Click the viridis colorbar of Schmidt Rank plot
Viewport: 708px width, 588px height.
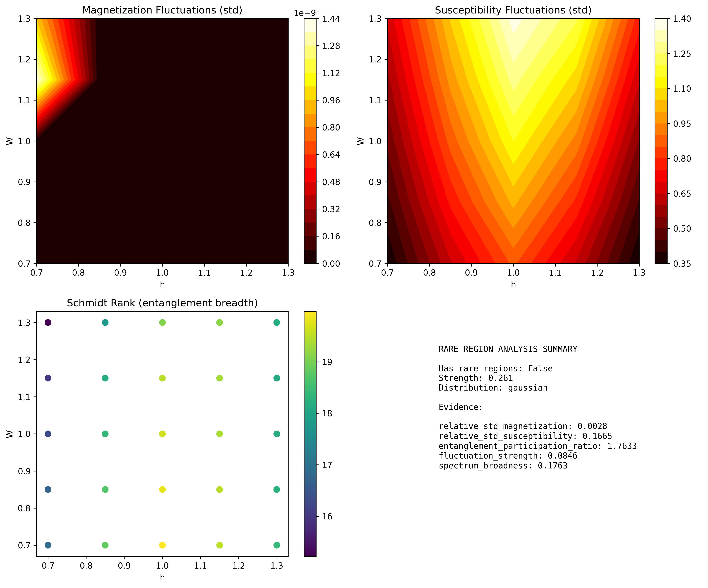(310, 434)
